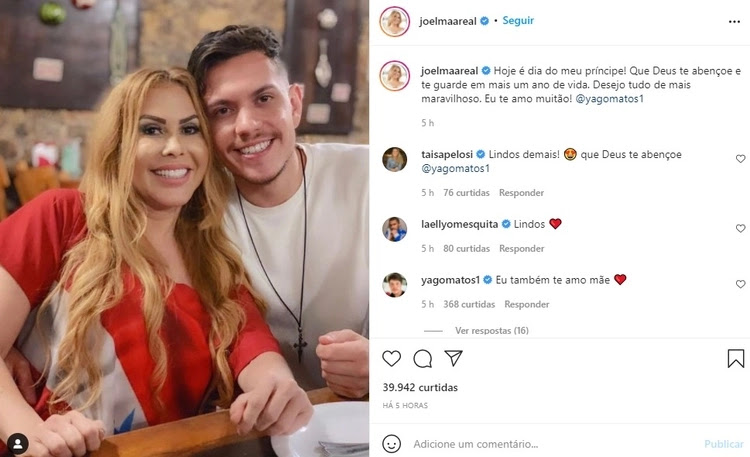The height and width of the screenshot is (457, 750).
Task: Open the three-dot more options menu
Action: [x=734, y=22]
